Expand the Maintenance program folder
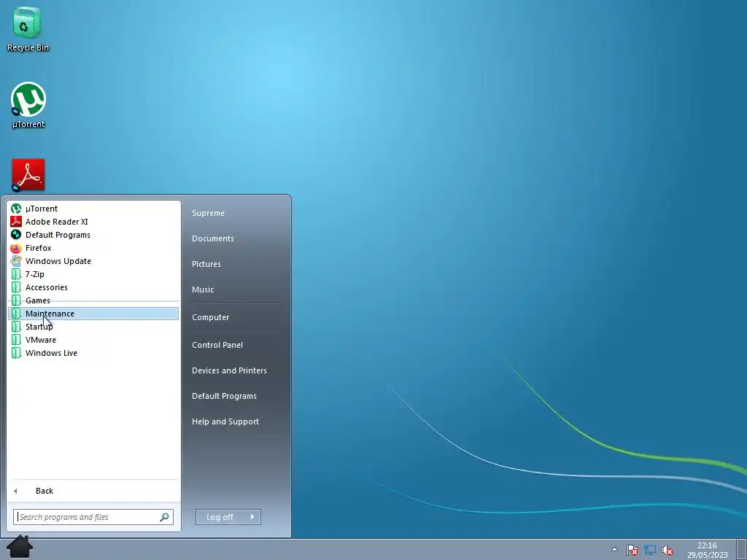747x560 pixels. (x=93, y=314)
